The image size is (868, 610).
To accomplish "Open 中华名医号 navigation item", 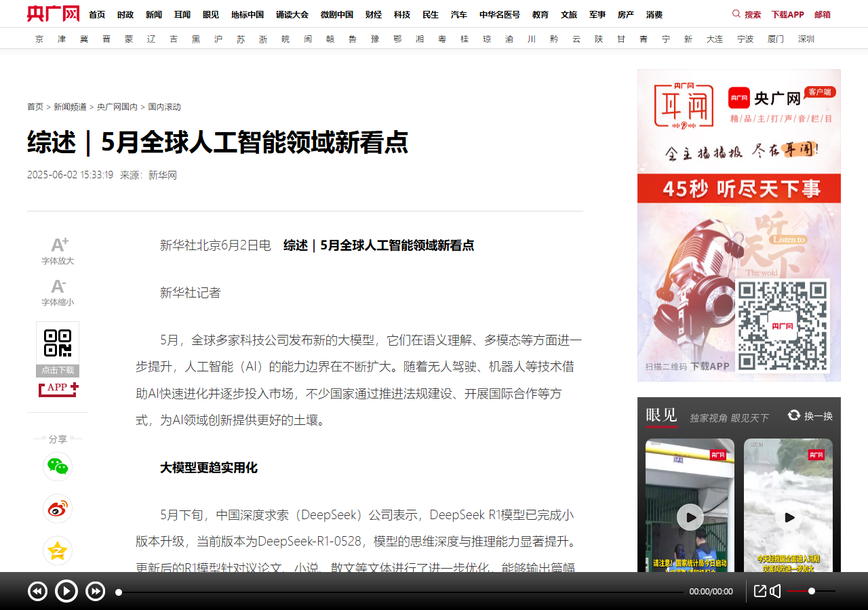I will pos(500,14).
